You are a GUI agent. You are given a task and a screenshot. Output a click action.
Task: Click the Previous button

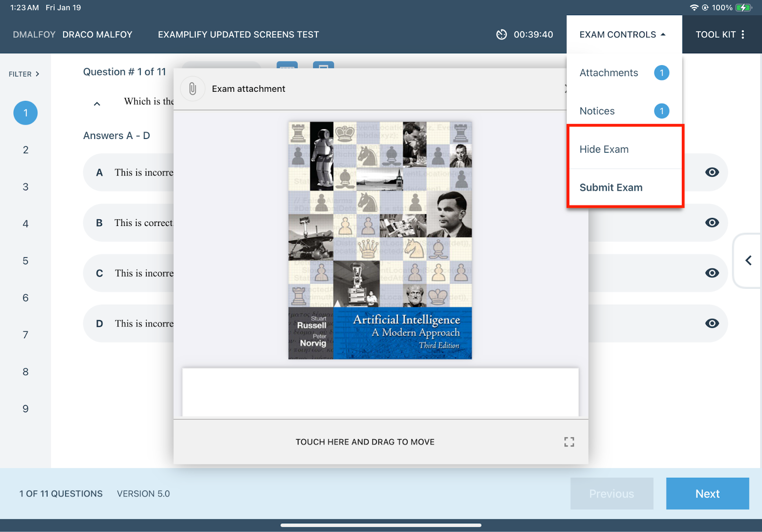(612, 493)
